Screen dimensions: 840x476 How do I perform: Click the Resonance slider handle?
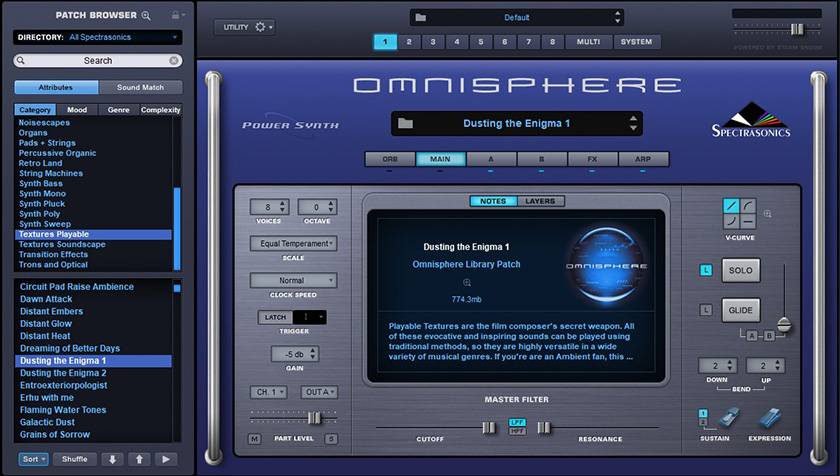(x=544, y=427)
